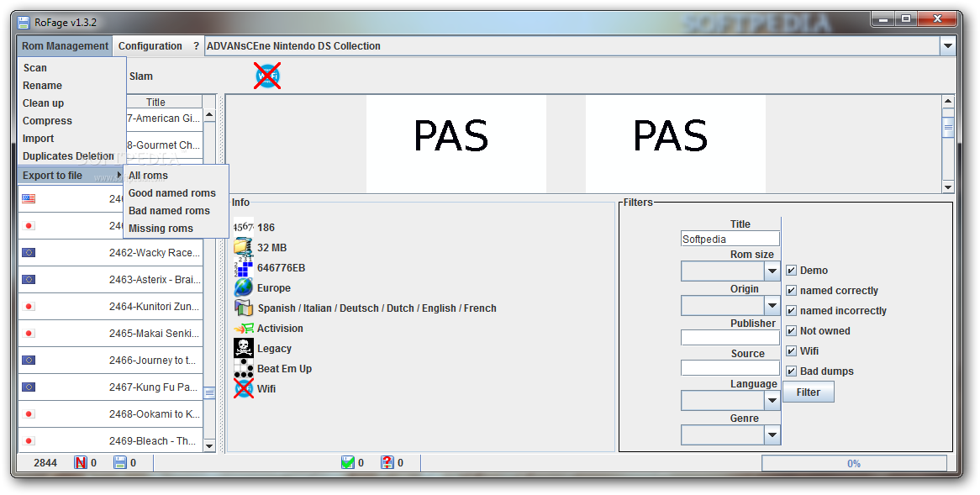Open the Genre dropdown
The image size is (980, 495).
point(772,435)
